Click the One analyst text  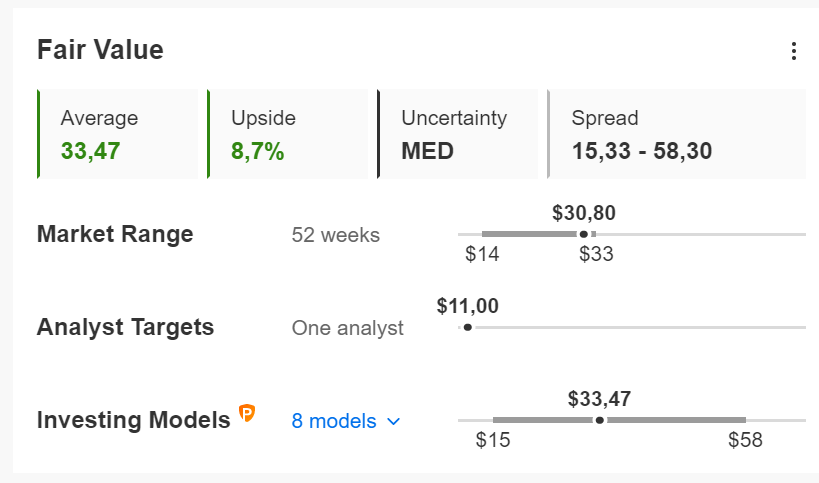coord(347,328)
